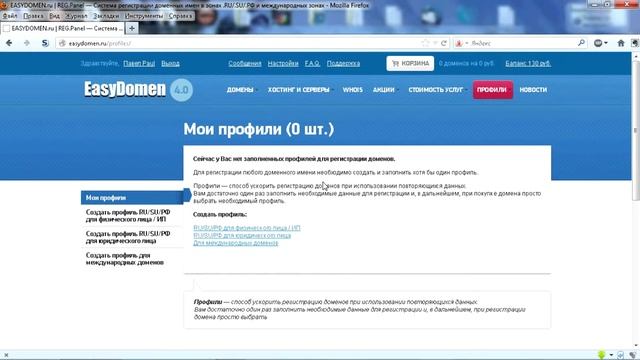Expand the ДОМЕНЫ navigation menu

[x=241, y=90]
